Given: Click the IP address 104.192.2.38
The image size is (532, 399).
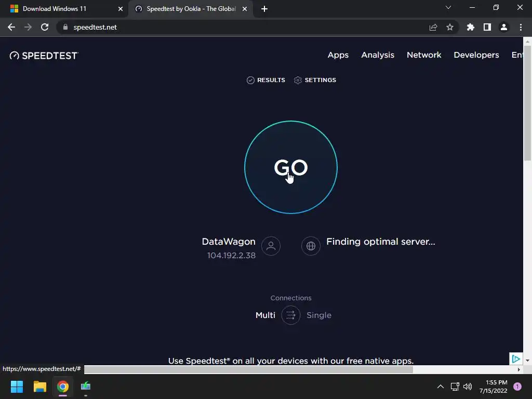Looking at the screenshot, I should [231, 256].
